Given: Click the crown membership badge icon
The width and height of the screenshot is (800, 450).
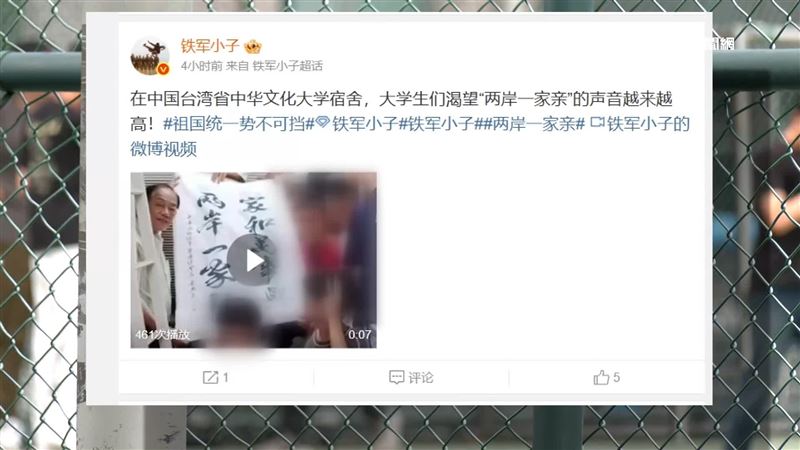Looking at the screenshot, I should pyautogui.click(x=253, y=47).
